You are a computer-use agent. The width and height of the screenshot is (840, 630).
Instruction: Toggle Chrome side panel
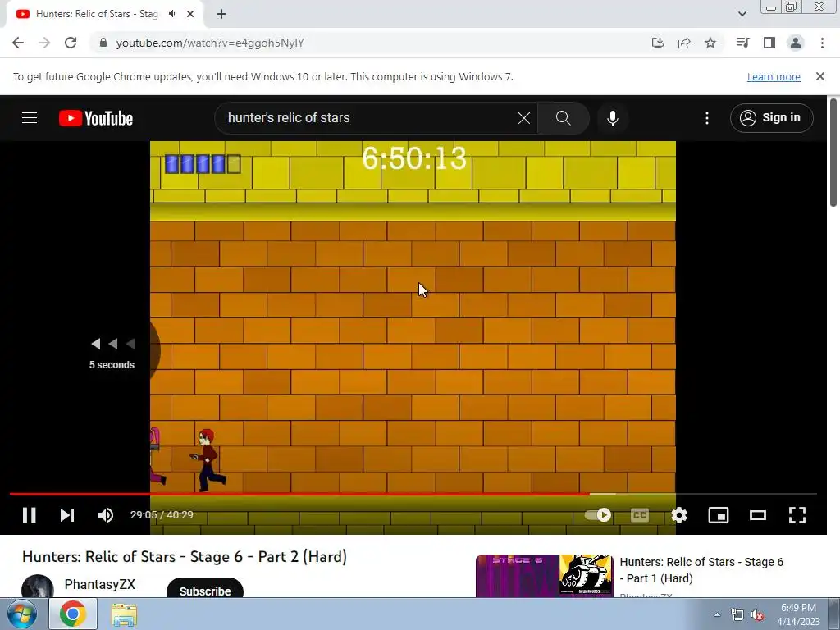pos(769,43)
